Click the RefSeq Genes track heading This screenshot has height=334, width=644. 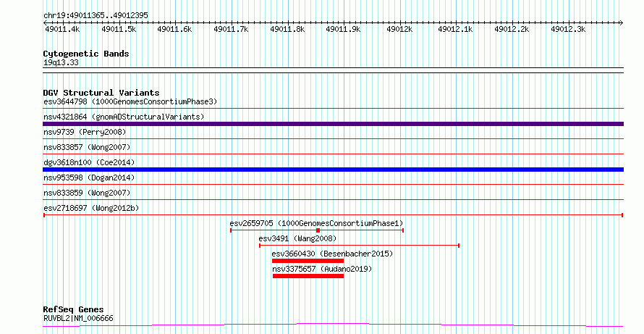pos(73,309)
